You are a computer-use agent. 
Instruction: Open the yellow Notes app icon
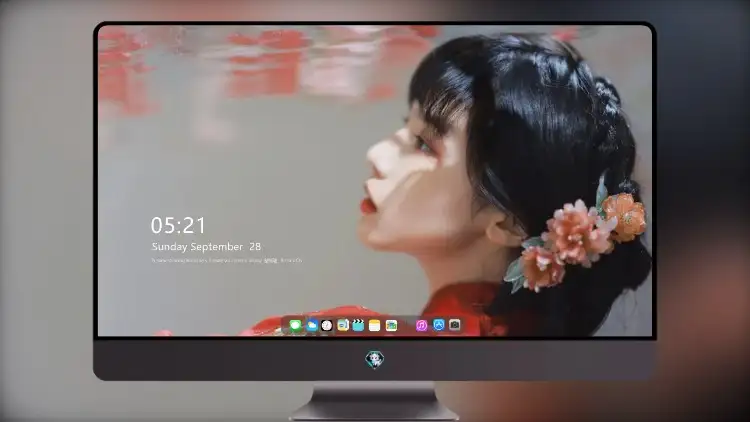pos(375,325)
